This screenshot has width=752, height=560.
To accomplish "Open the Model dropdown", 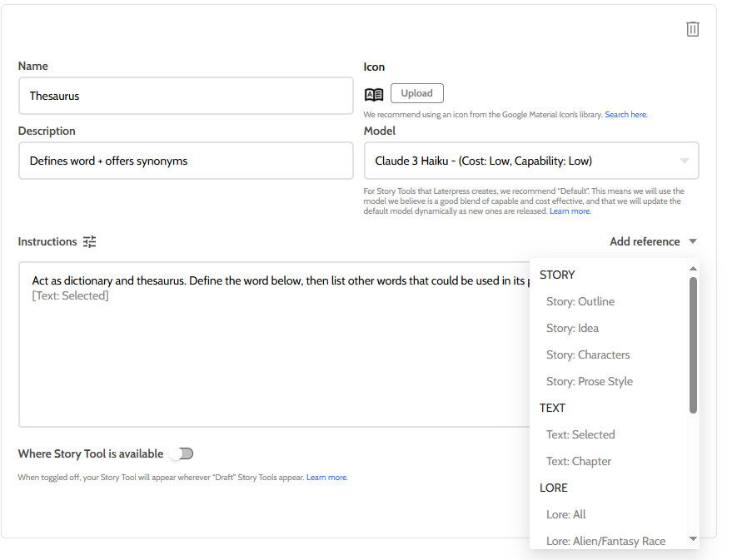I will [x=531, y=161].
